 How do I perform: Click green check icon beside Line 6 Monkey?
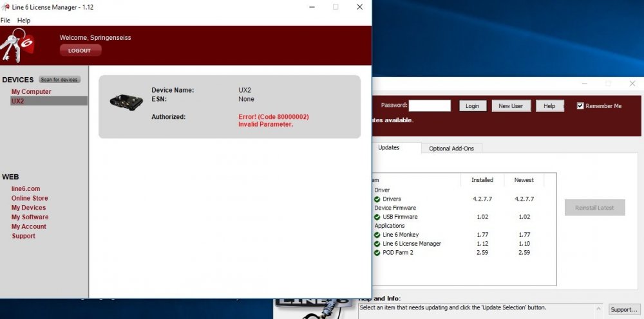(x=377, y=235)
